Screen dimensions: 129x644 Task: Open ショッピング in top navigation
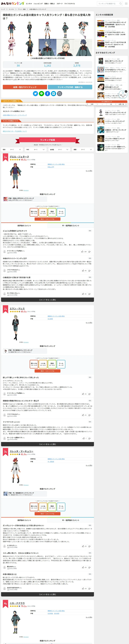click(38, 4)
